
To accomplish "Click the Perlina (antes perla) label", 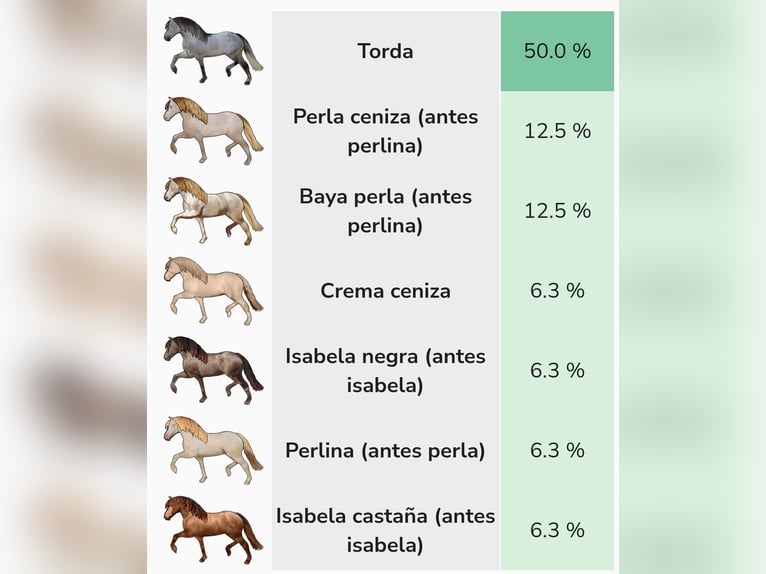I will click(x=385, y=451).
